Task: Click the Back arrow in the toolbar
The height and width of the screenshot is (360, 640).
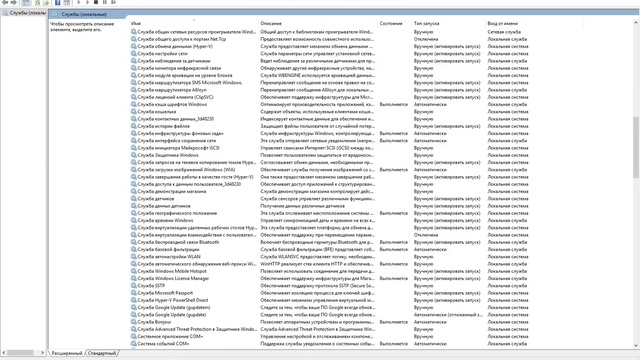Action: 5,2
